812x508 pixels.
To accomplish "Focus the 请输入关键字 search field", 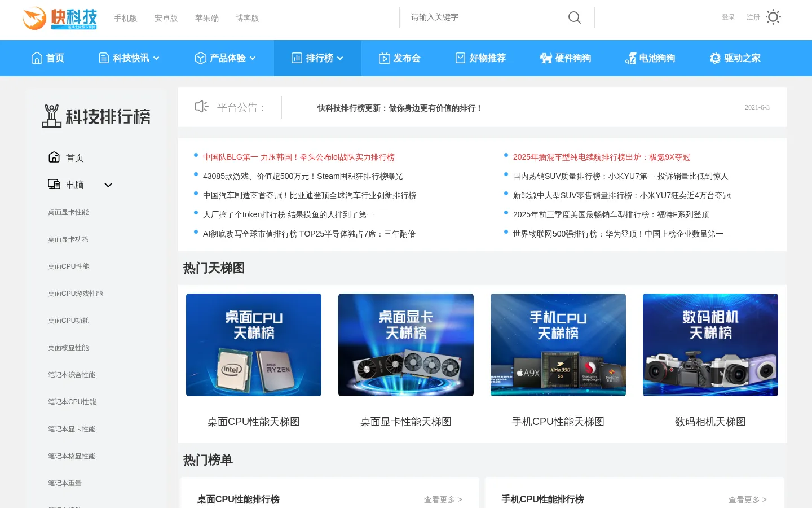I will click(485, 17).
